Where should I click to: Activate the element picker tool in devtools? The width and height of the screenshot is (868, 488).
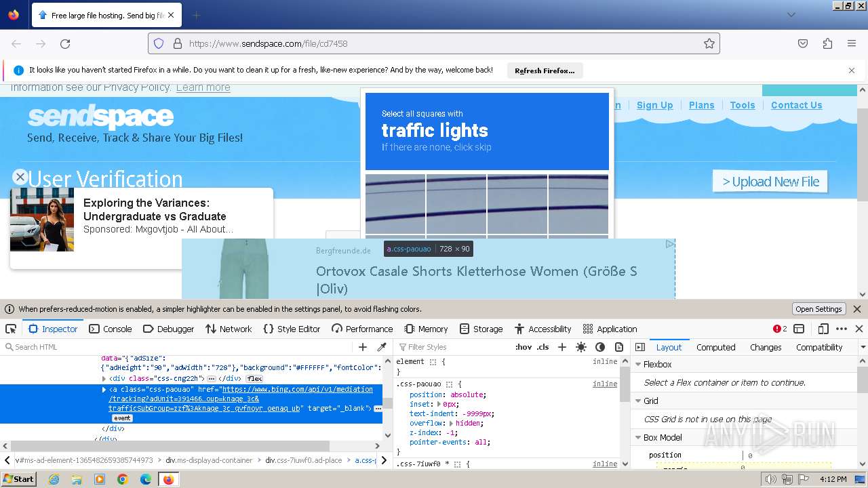click(x=11, y=329)
